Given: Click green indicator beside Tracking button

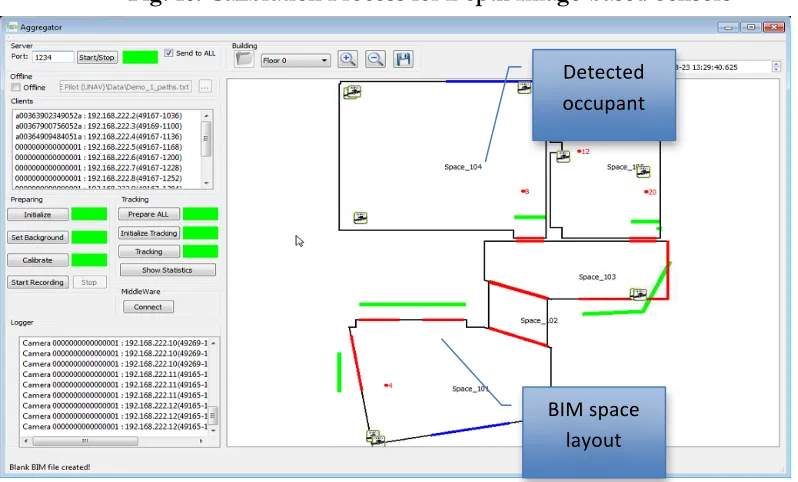Looking at the screenshot, I should coord(201,251).
